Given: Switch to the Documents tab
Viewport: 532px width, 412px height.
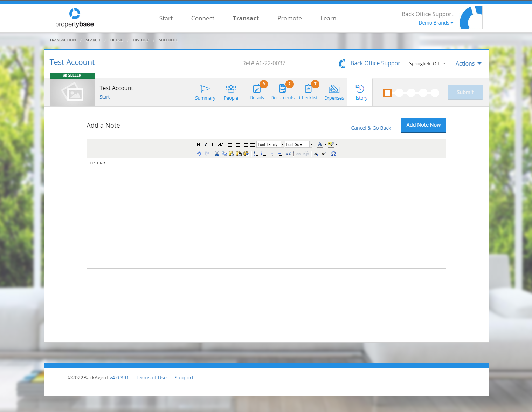Looking at the screenshot, I should (282, 92).
